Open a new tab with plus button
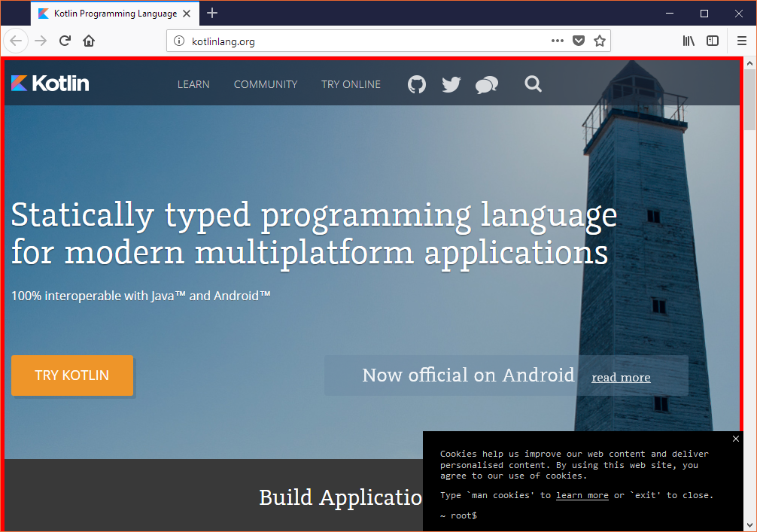Screen dimensions: 757x532 pos(212,14)
